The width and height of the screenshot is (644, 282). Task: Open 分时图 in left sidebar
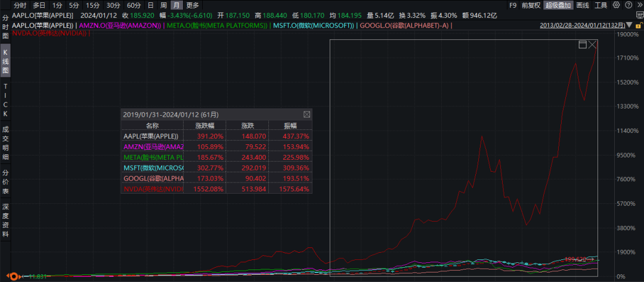5,27
